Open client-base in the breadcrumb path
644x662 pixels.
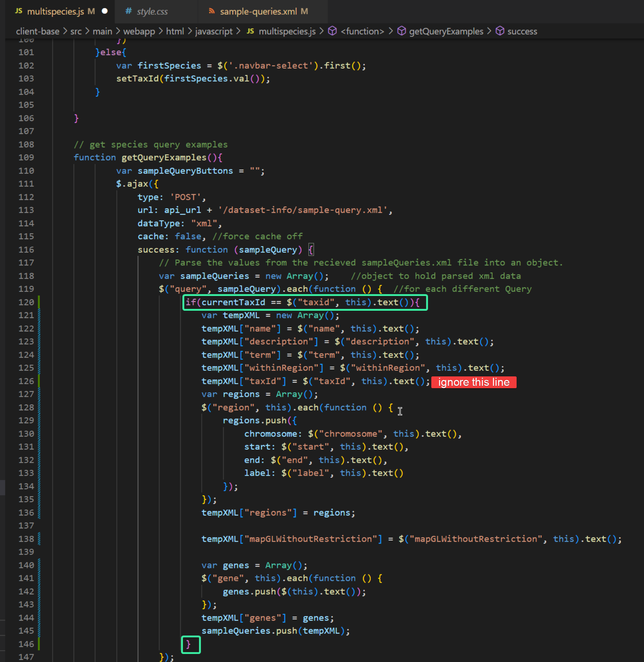(37, 31)
